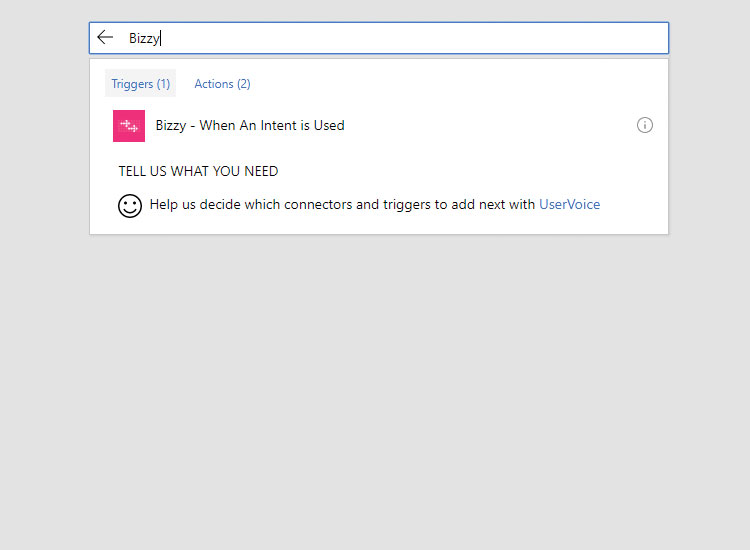The height and width of the screenshot is (550, 750).
Task: Click the smiley face feedback icon
Action: point(130,206)
